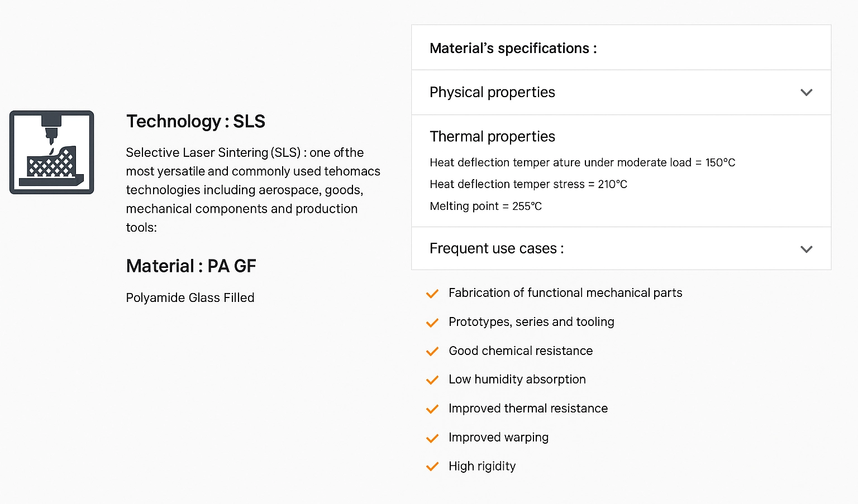
Task: Open the Physical properties accordion row
Action: (492, 93)
